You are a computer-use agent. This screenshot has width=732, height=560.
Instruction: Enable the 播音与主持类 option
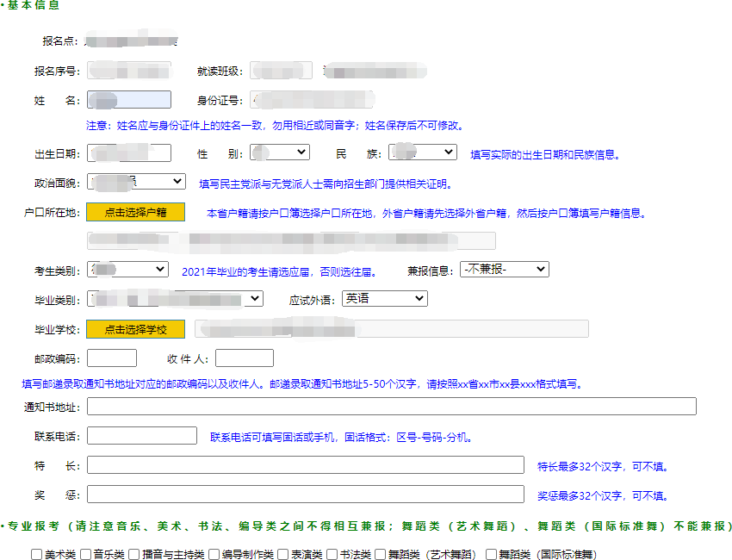134,554
